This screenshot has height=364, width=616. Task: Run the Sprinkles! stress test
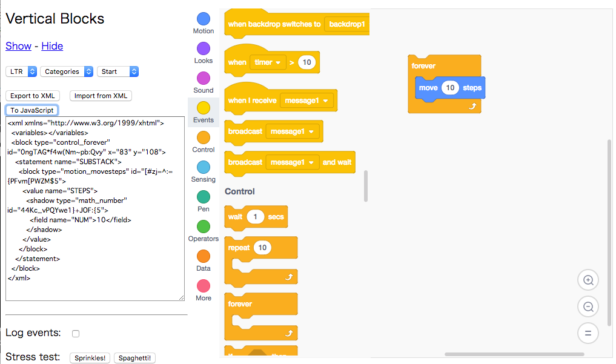[x=90, y=357]
